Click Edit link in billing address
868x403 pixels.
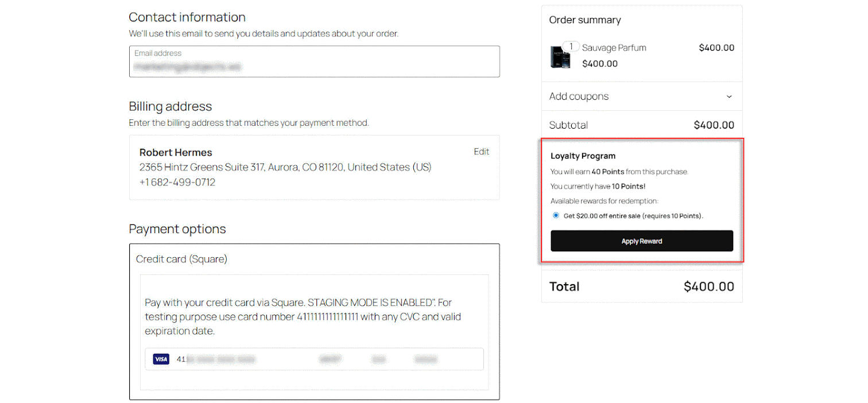[481, 152]
